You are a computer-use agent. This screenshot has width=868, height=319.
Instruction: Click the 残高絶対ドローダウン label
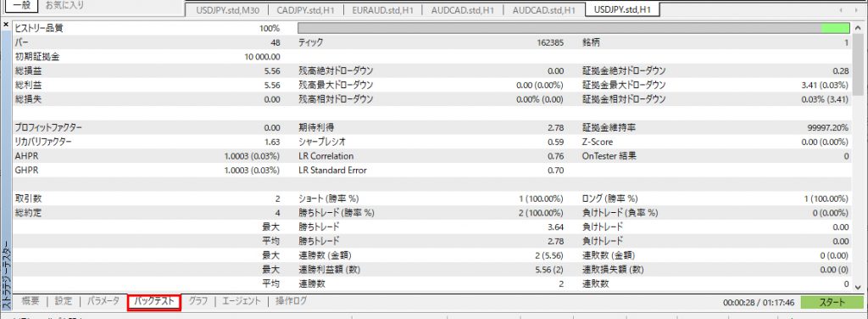pyautogui.click(x=336, y=71)
